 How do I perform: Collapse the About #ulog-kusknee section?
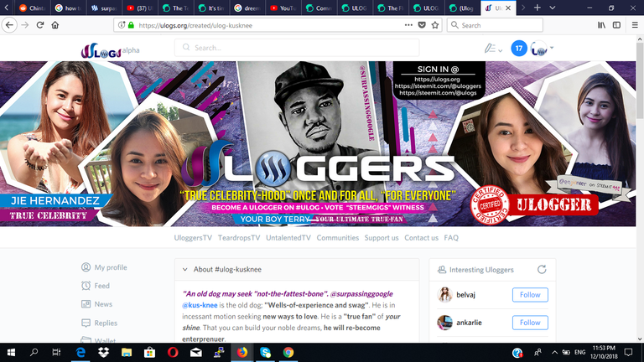184,270
